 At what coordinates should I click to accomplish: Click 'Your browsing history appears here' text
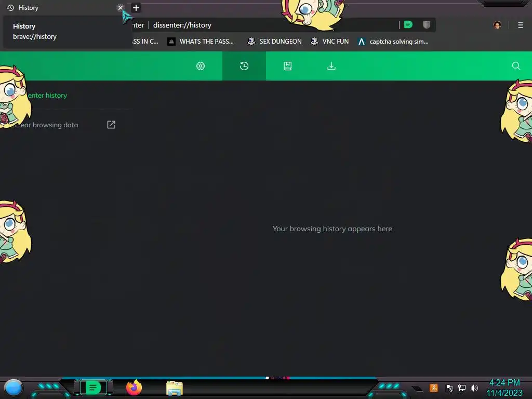tap(332, 229)
